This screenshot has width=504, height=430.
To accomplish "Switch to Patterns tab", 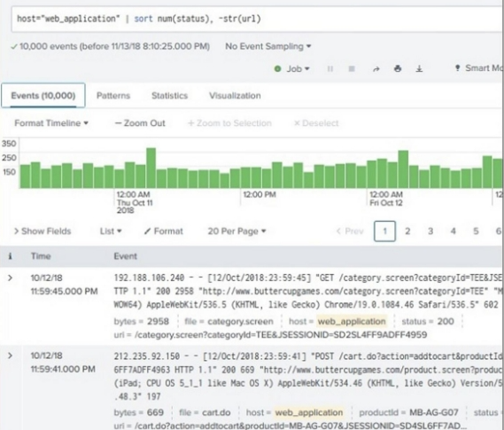I will point(113,96).
